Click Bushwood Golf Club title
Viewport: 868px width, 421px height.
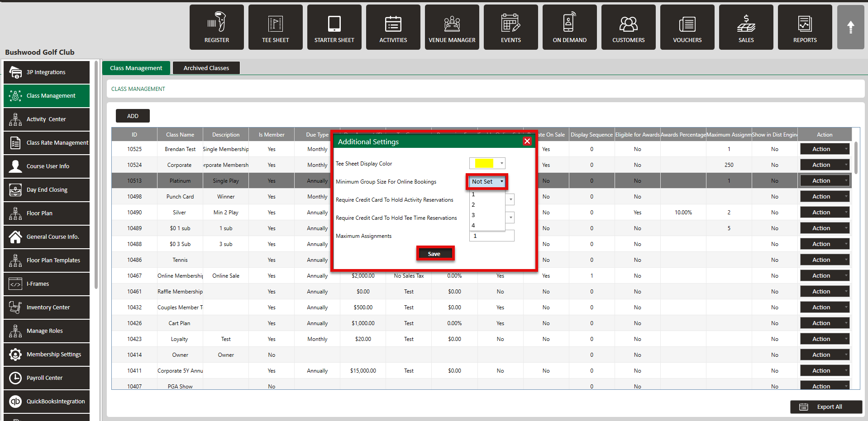click(x=40, y=52)
